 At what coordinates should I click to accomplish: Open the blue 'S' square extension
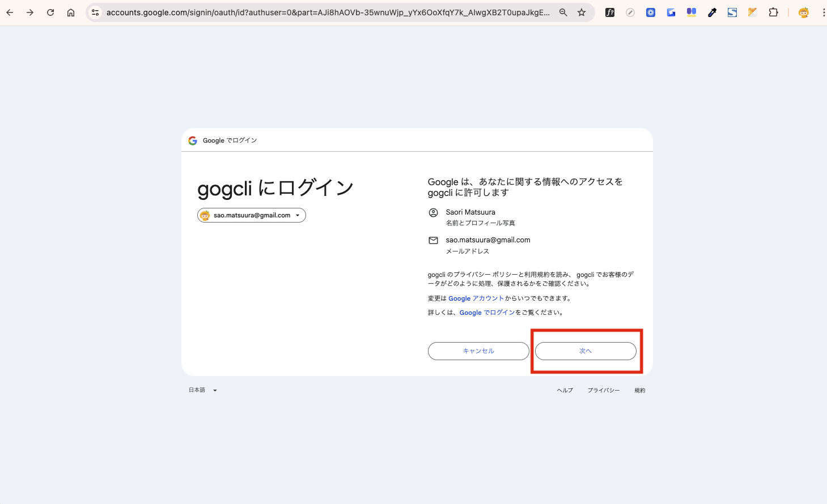(x=732, y=12)
